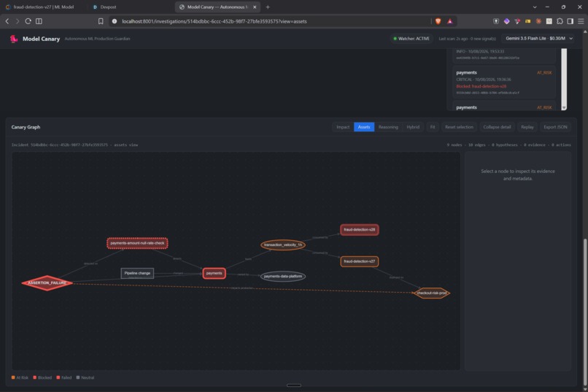The image size is (588, 392).
Task: Click the incidents list scrollbar down arrow
Action: point(564,107)
